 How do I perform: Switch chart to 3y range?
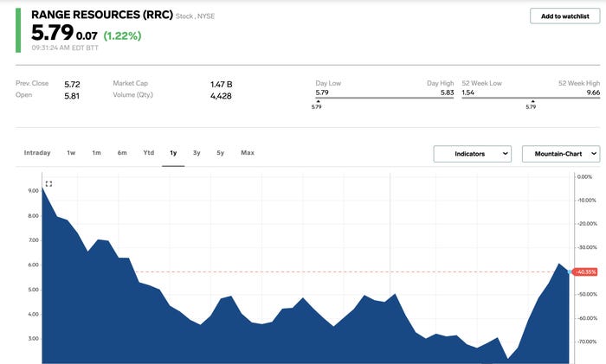197,153
